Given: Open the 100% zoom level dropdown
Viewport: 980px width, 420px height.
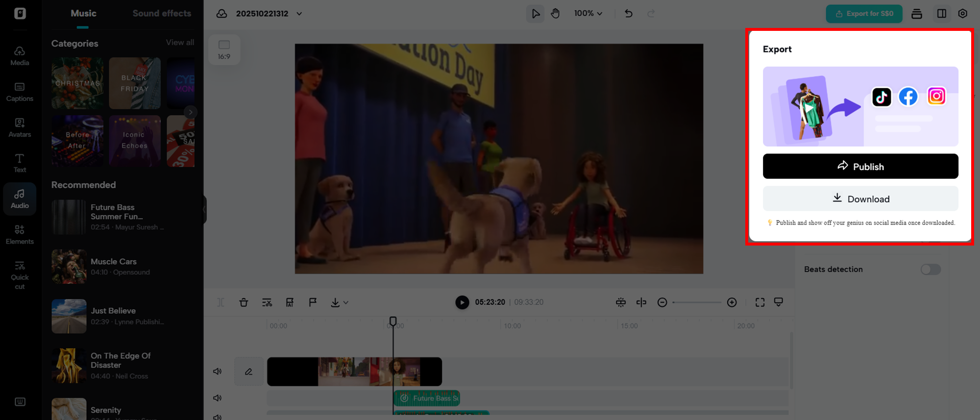Looking at the screenshot, I should point(588,14).
